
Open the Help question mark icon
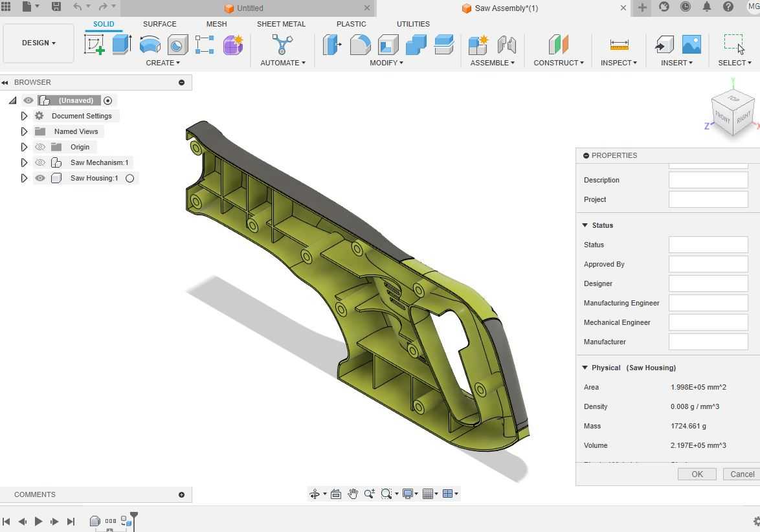click(728, 6)
